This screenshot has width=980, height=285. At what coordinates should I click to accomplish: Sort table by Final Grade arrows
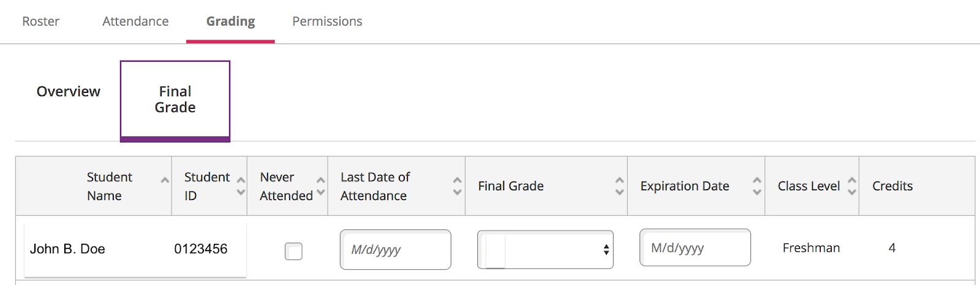pyautogui.click(x=619, y=186)
